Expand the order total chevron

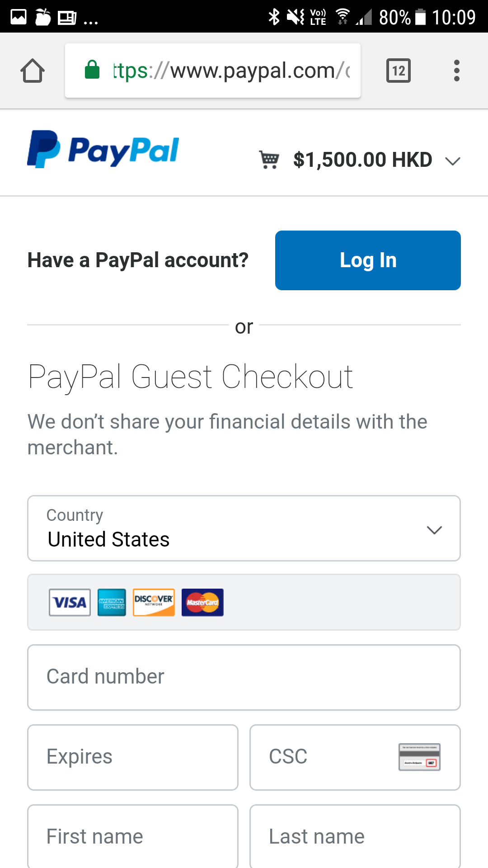[452, 161]
